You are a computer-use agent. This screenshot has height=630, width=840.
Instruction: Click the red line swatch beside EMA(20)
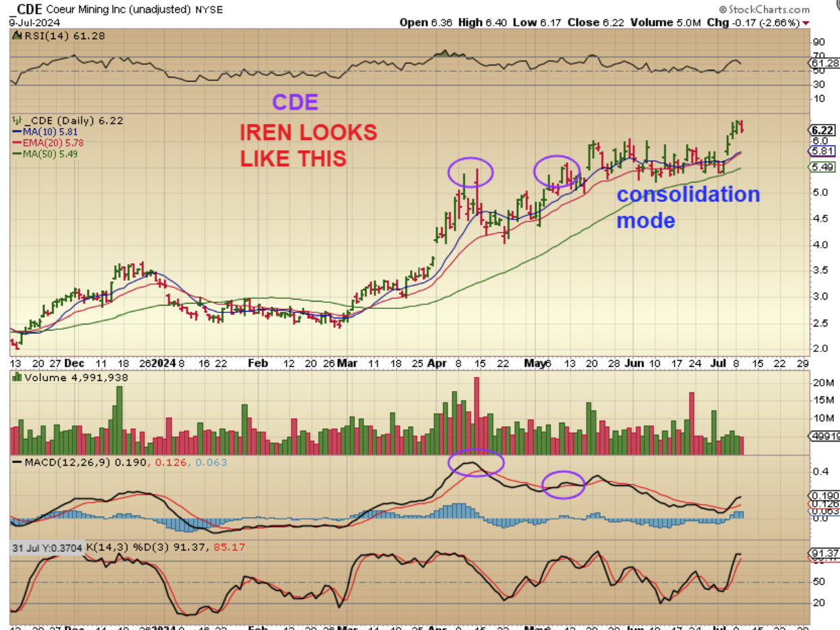pos(17,143)
